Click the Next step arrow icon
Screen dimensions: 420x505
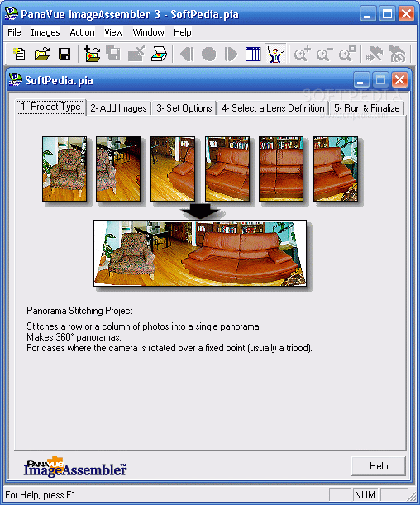point(231,54)
